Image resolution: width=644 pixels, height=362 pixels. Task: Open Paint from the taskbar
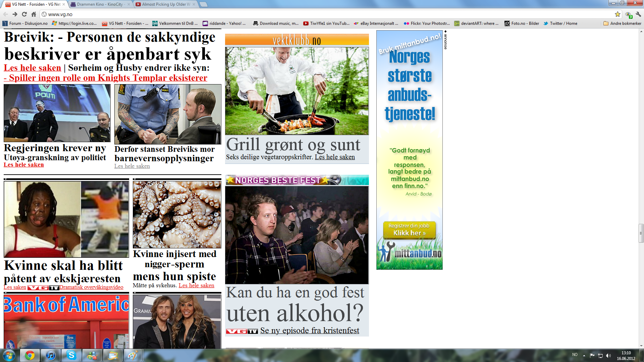[132, 355]
